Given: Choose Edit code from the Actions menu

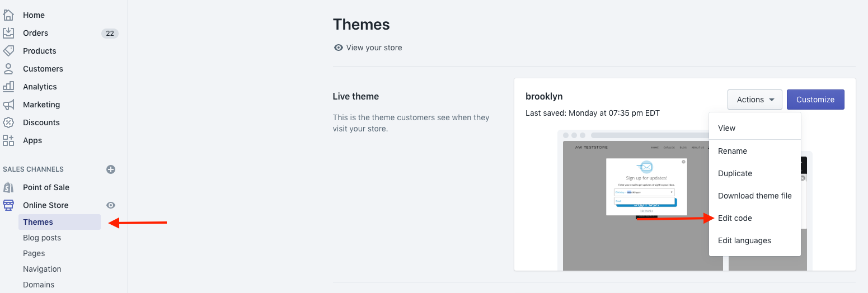Looking at the screenshot, I should 735,218.
